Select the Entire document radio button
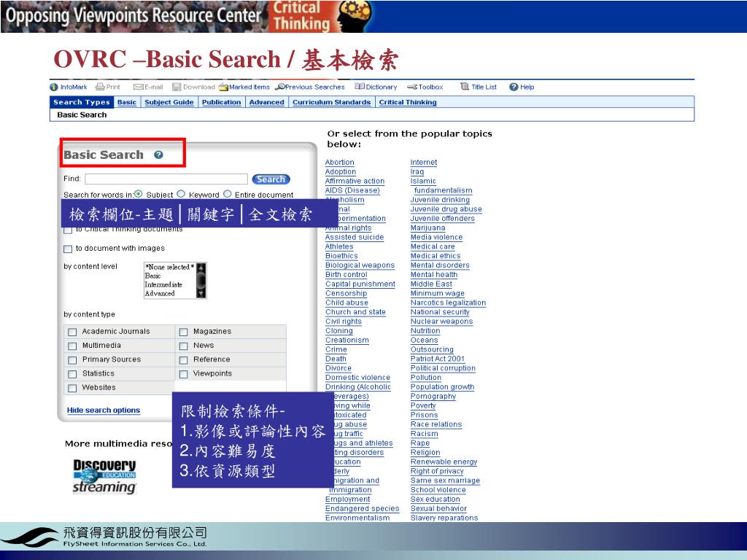Screen dimensions: 747x560 tap(228, 194)
